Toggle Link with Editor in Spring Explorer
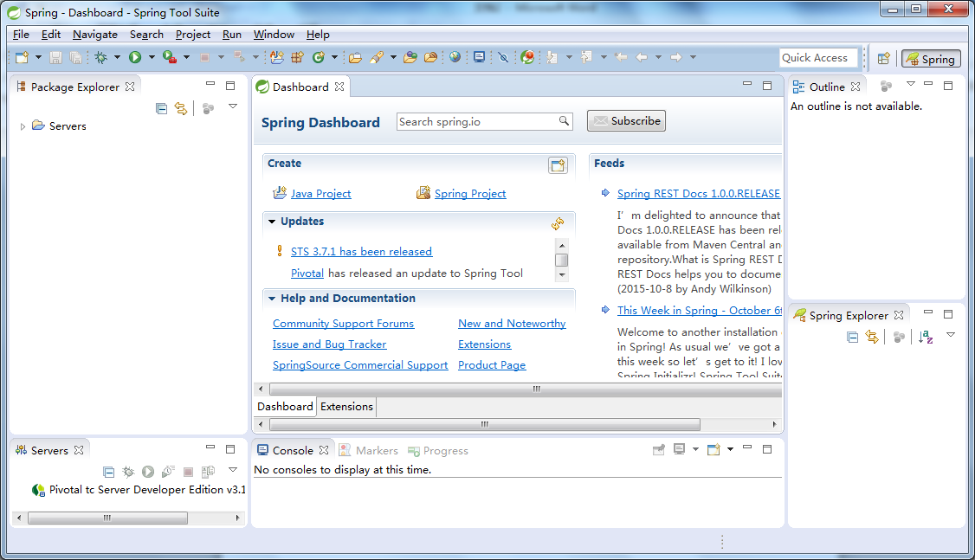 click(x=872, y=337)
